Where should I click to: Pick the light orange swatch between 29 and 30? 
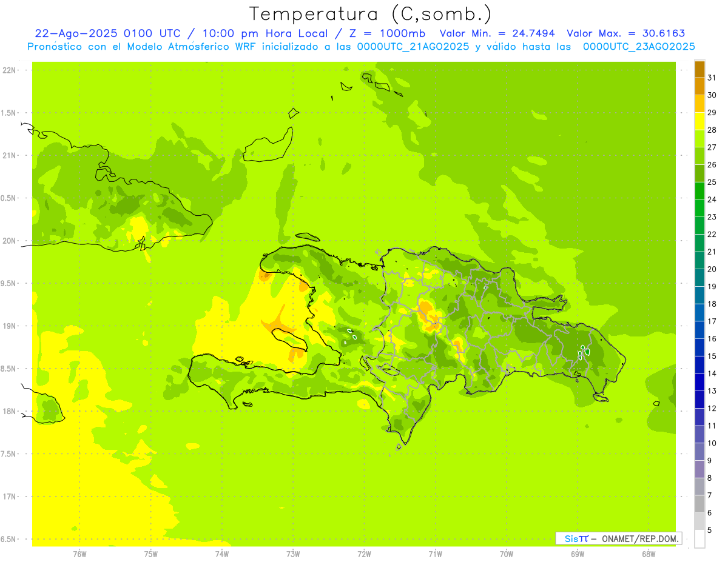pos(699,104)
